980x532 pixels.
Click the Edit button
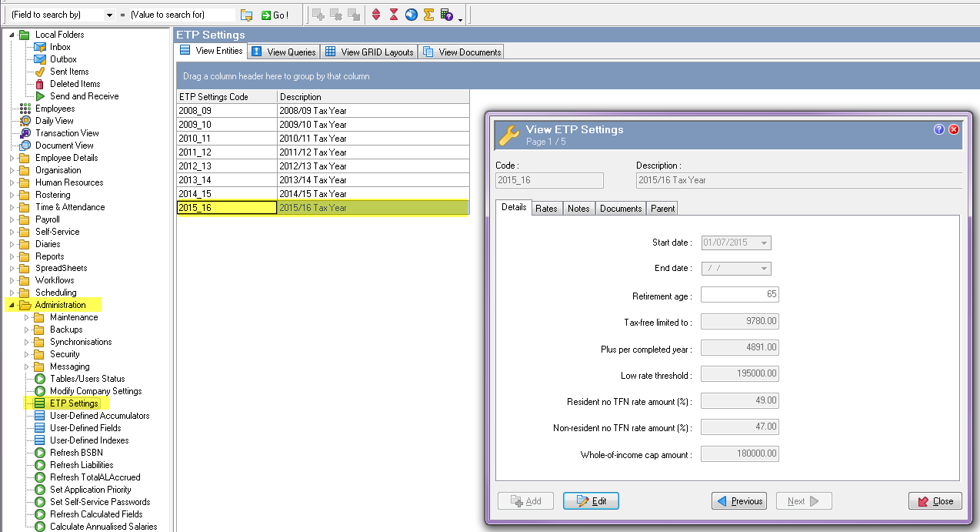coord(591,501)
